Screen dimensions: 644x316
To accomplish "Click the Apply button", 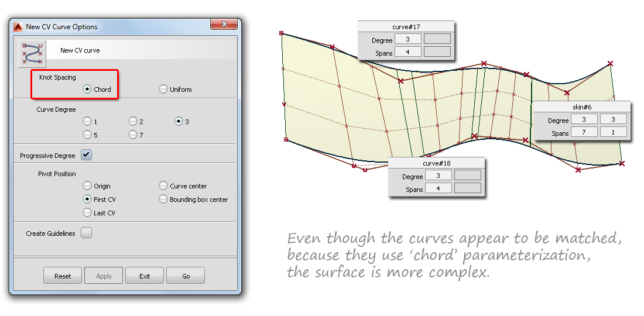I will pos(104,276).
